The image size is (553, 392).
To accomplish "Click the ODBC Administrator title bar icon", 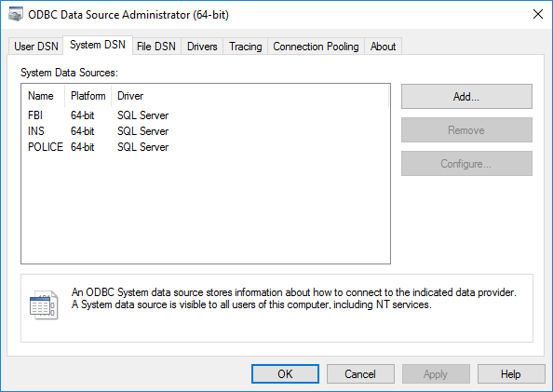I will click(16, 15).
